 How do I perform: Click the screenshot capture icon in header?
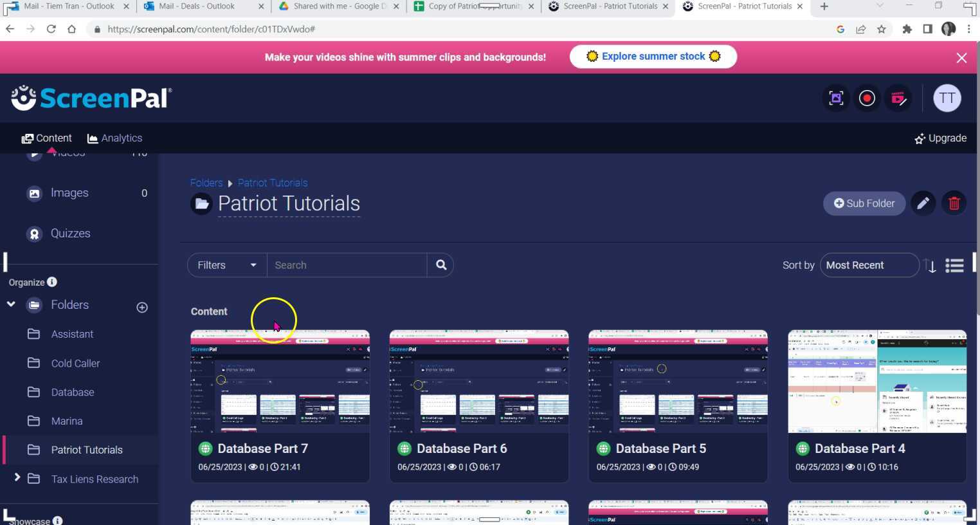[836, 98]
